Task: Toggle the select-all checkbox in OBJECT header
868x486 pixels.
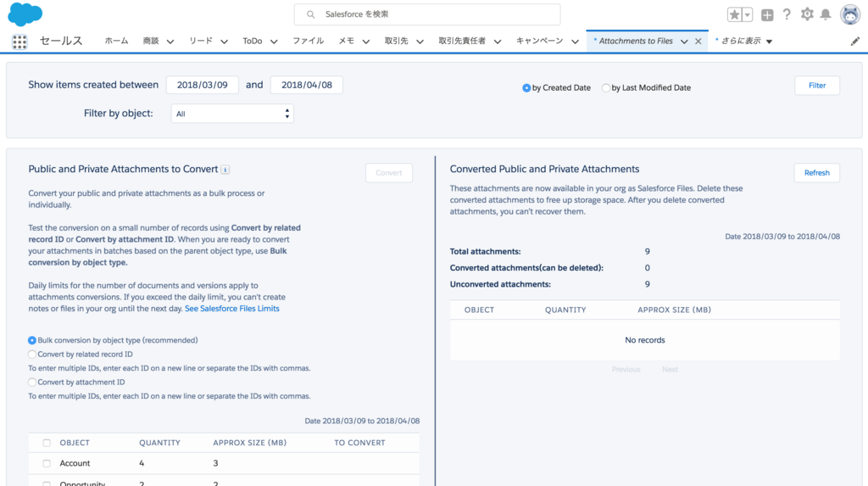Action: tap(47, 443)
